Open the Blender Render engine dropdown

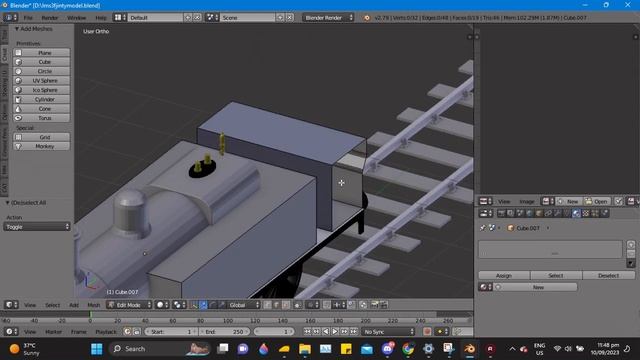(328, 18)
